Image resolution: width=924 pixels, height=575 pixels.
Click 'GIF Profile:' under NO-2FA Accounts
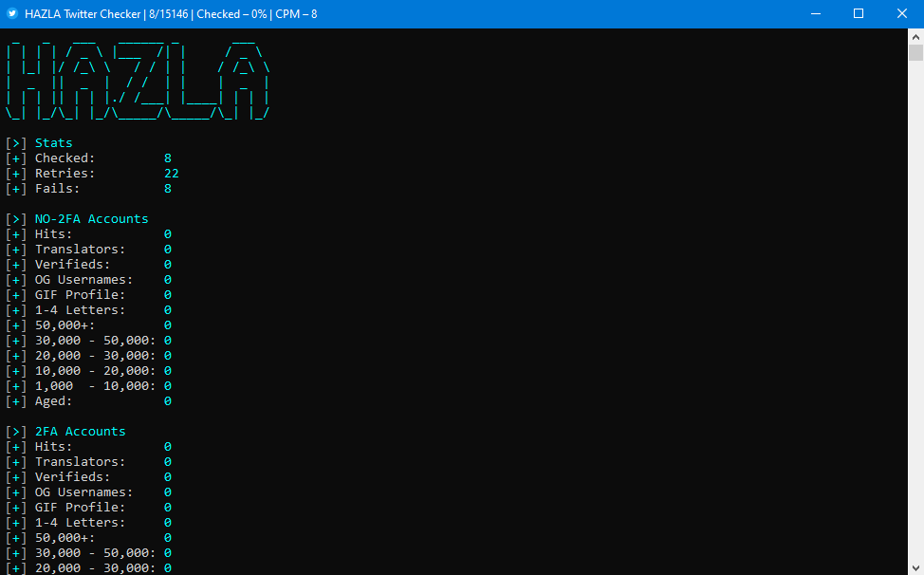pos(80,294)
